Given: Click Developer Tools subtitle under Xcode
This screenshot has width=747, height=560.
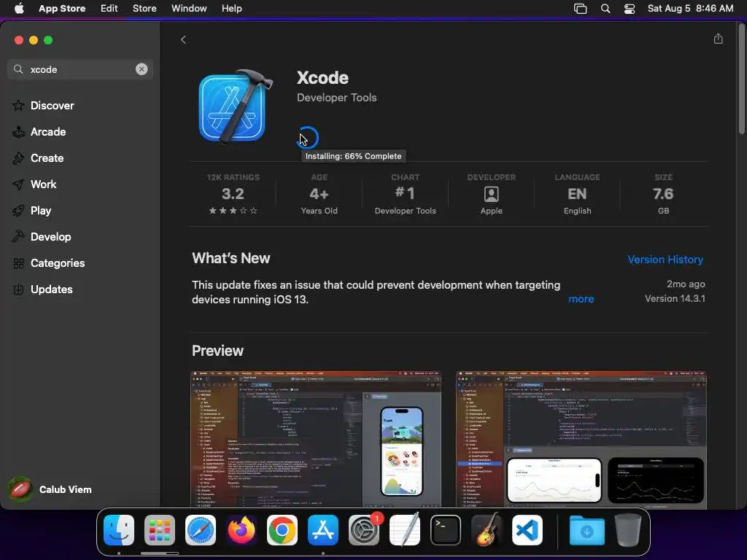Looking at the screenshot, I should (337, 98).
